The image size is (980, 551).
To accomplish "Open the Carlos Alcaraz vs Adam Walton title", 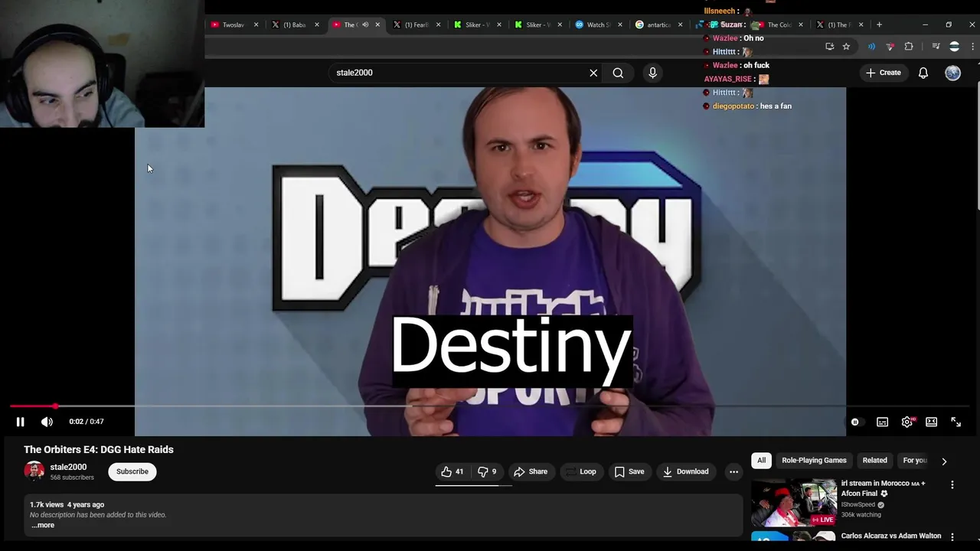I will [x=891, y=536].
